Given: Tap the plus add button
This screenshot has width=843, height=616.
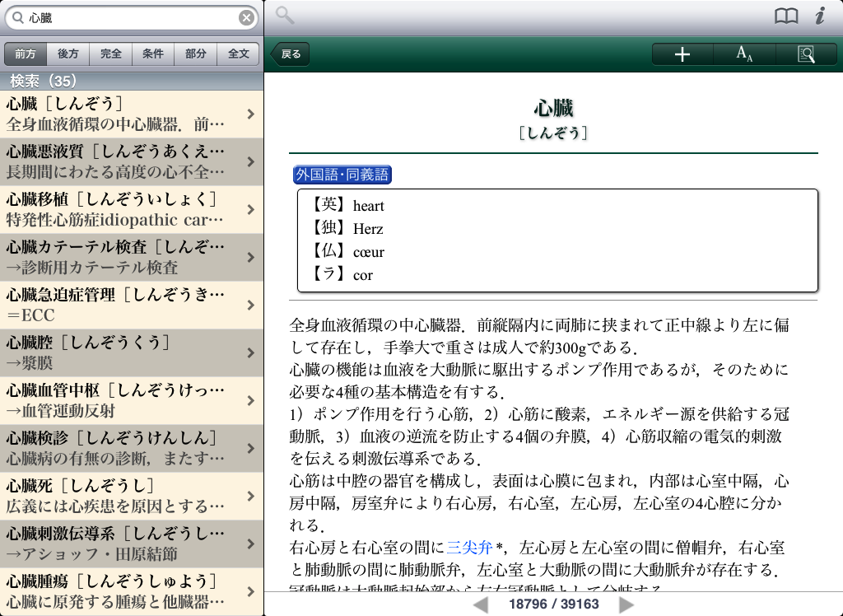Looking at the screenshot, I should pos(682,54).
